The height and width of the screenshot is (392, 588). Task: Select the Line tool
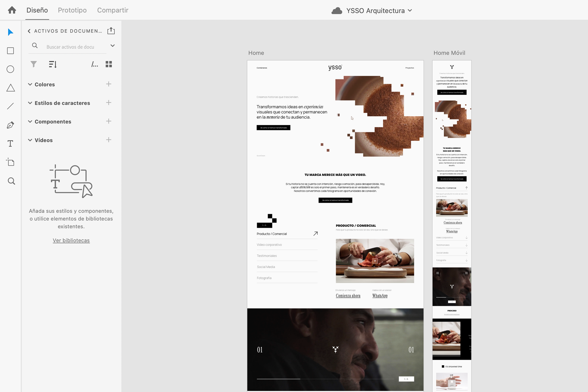(11, 106)
